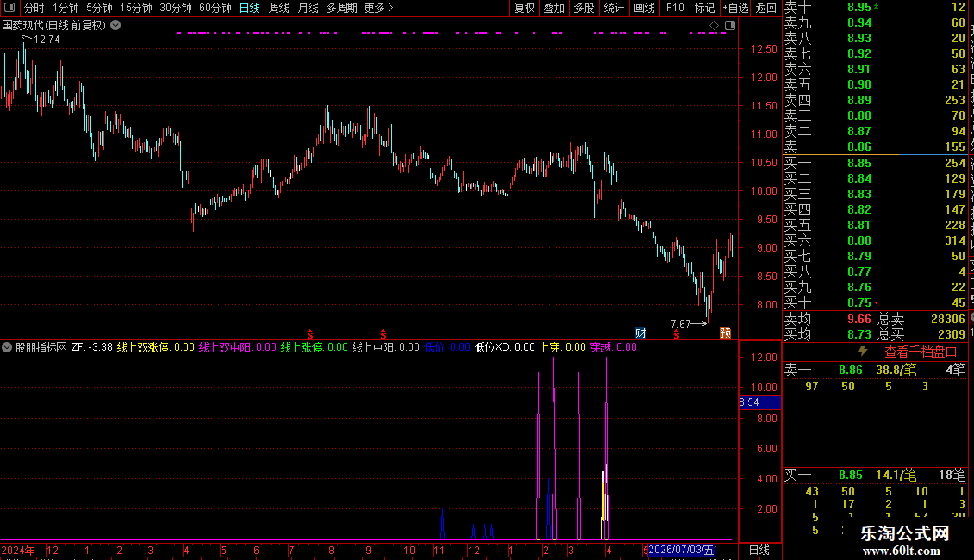Click the 买均 value 8.73
The image size is (974, 560).
(x=859, y=334)
